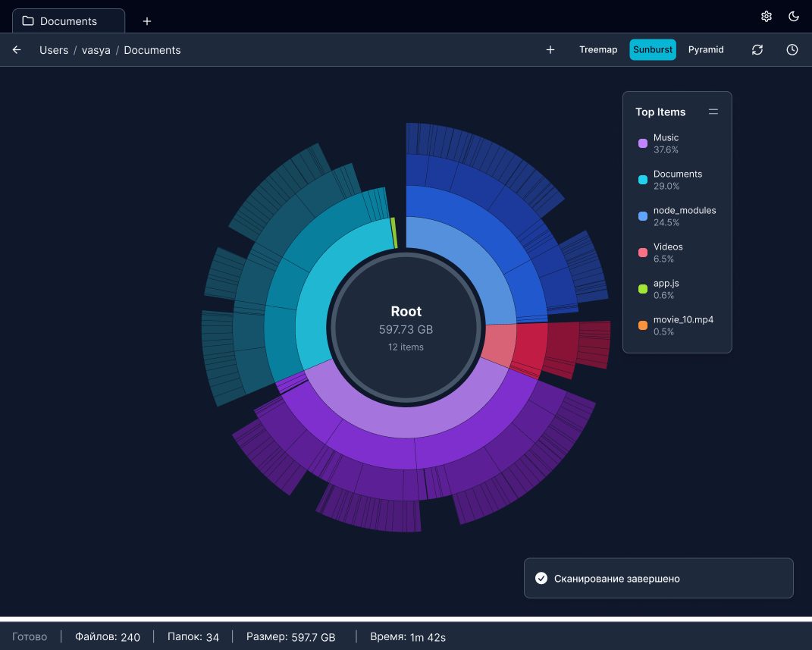Open a new tab with the plus icon
The image size is (812, 650).
pos(146,20)
